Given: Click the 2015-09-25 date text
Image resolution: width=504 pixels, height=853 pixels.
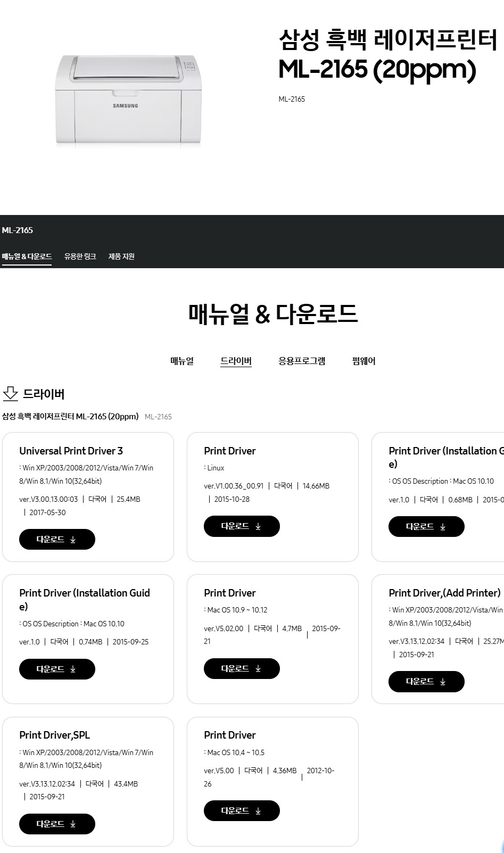Looking at the screenshot, I should (x=130, y=642).
